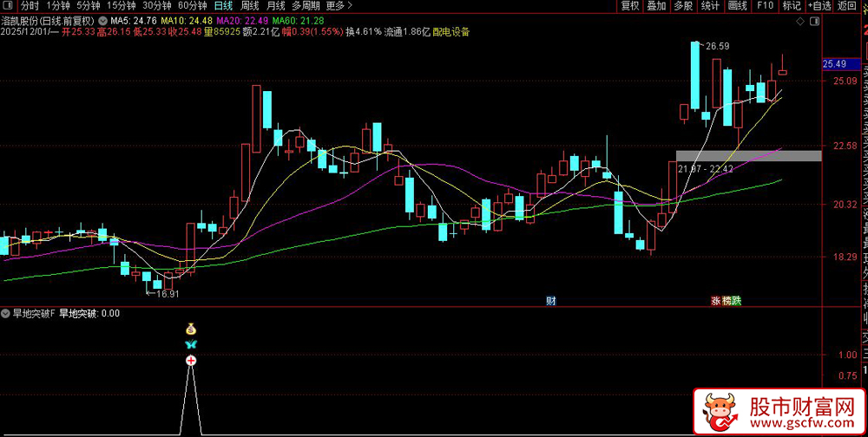Click the 额2.21亿 turnover amount
This screenshot has width=868, height=437.
pos(262,31)
